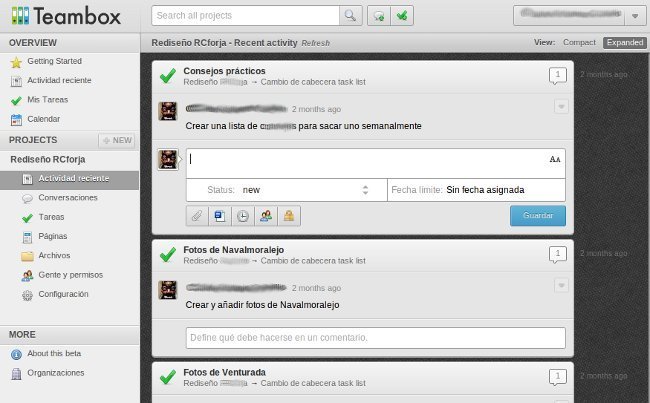This screenshot has height=403, width=650.
Task: Open the Fotos de Navalmoralejo task title
Action: click(x=234, y=250)
